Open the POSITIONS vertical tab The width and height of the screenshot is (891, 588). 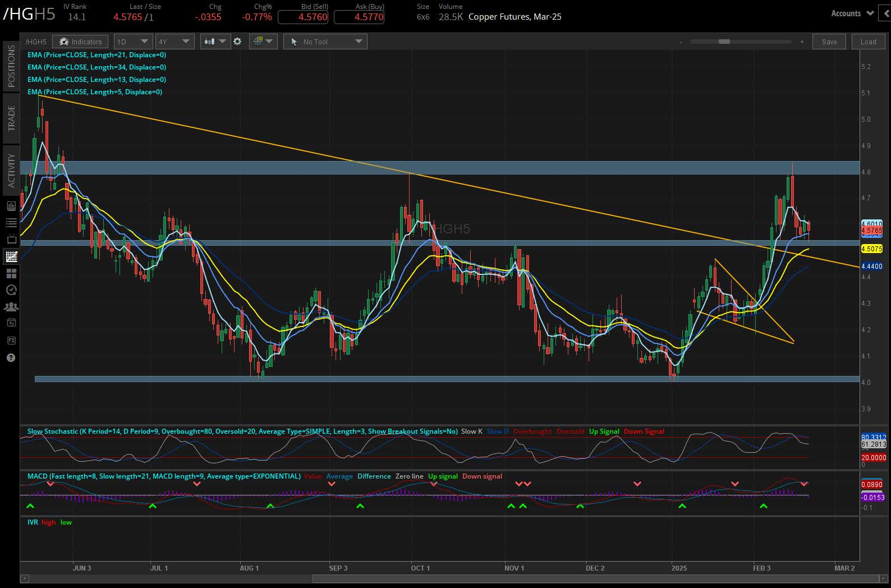[x=11, y=66]
